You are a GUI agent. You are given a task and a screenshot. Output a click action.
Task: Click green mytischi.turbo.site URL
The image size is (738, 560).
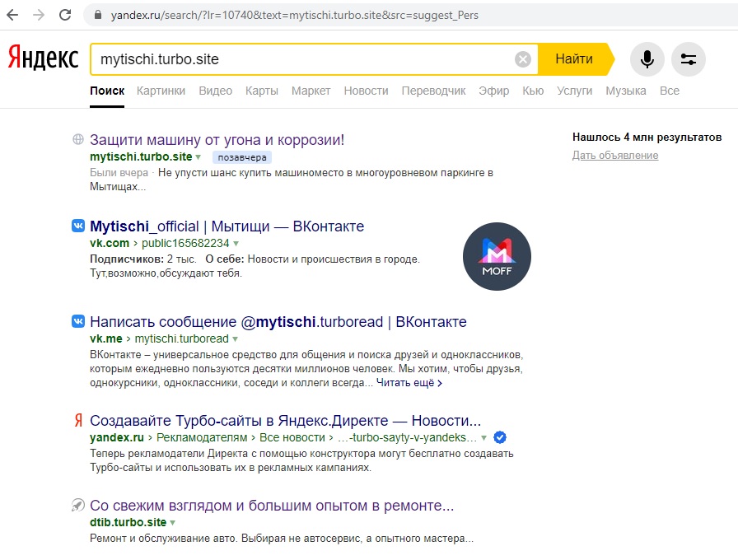(141, 156)
